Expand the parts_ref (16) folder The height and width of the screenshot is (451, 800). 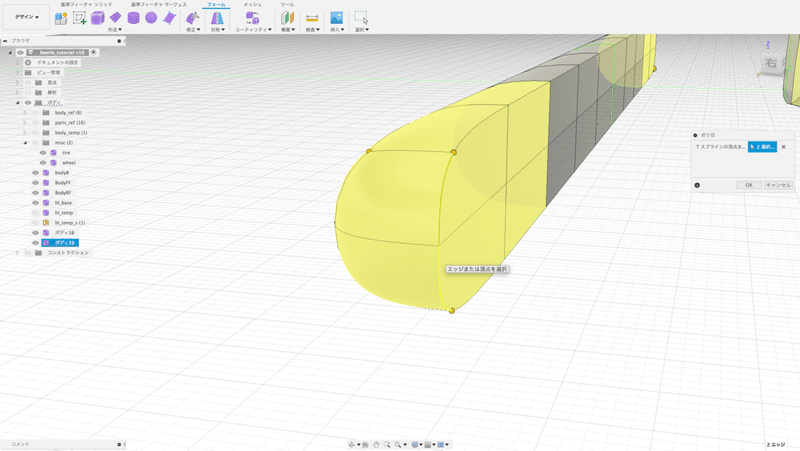pos(24,122)
